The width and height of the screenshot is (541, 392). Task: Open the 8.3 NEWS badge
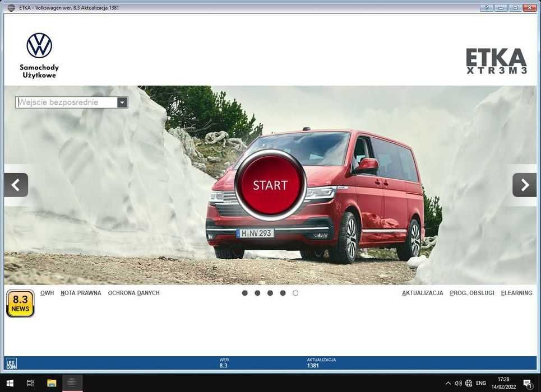20,304
